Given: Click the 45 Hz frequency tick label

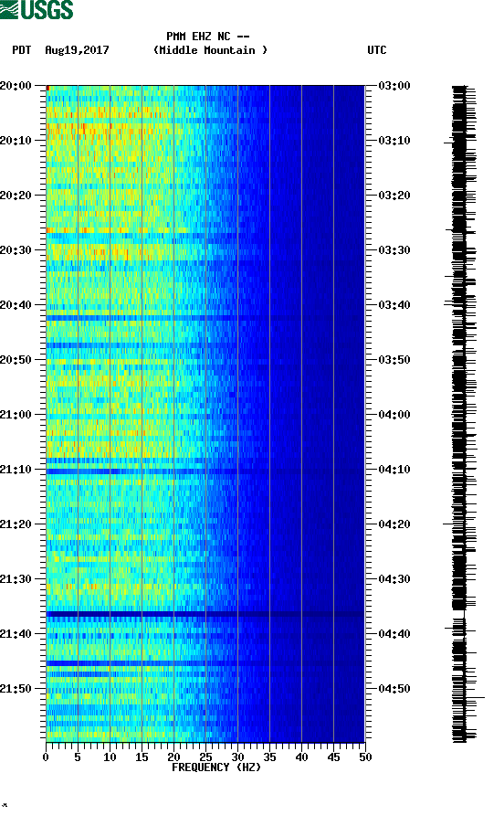Looking at the screenshot, I should tap(333, 757).
